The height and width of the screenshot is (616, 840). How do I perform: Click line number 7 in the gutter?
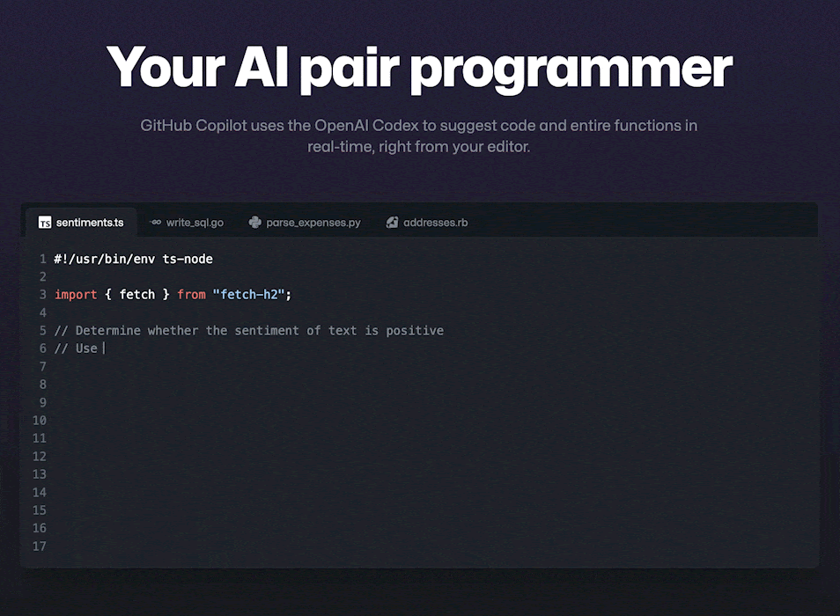43,367
